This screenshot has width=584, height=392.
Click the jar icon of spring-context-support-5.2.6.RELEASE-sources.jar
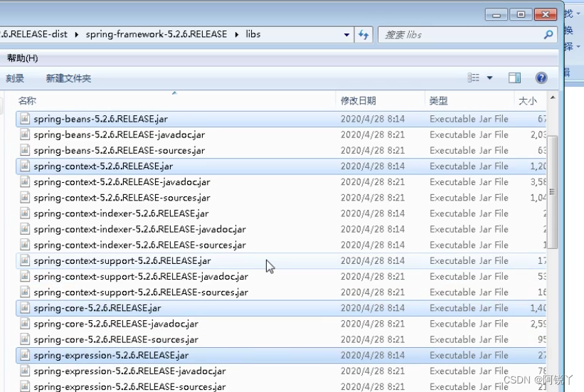(25, 292)
